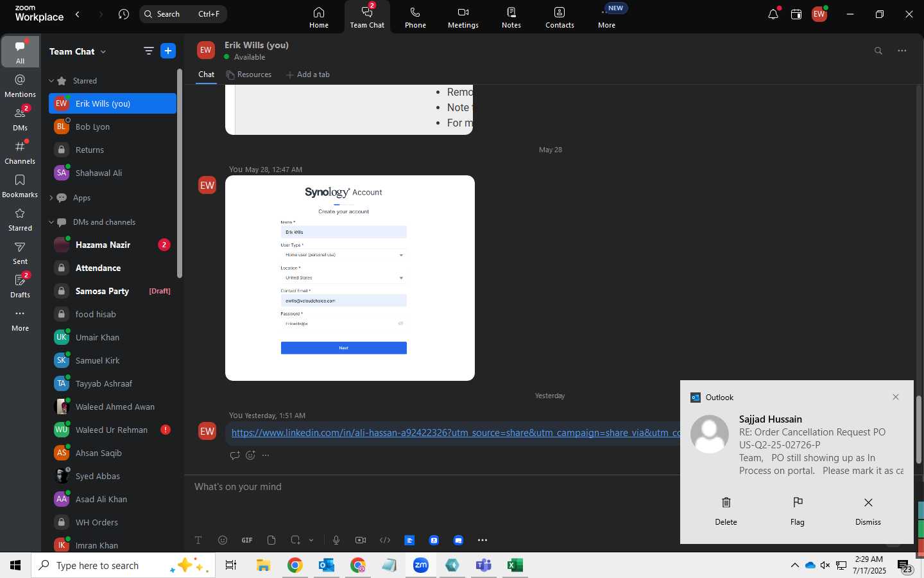Open the WH Orders channel
Screen dimensions: 924x578
point(112,522)
